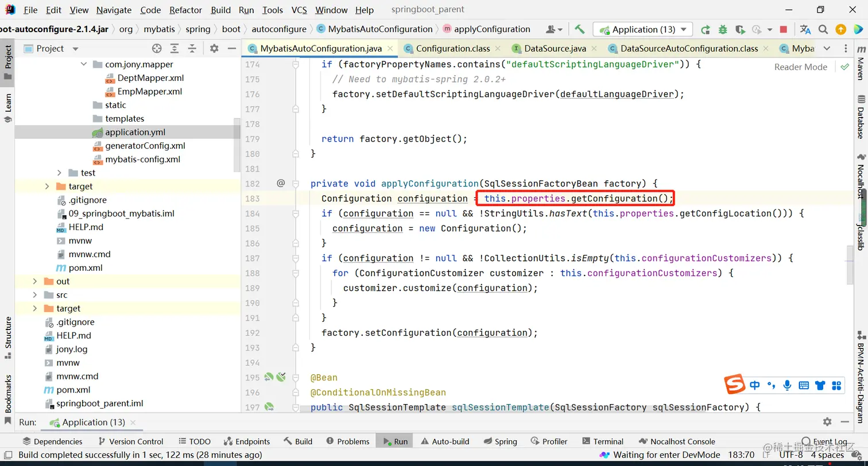Click the Sogou input method S logo
Image resolution: width=868 pixels, height=466 pixels.
[x=734, y=385]
